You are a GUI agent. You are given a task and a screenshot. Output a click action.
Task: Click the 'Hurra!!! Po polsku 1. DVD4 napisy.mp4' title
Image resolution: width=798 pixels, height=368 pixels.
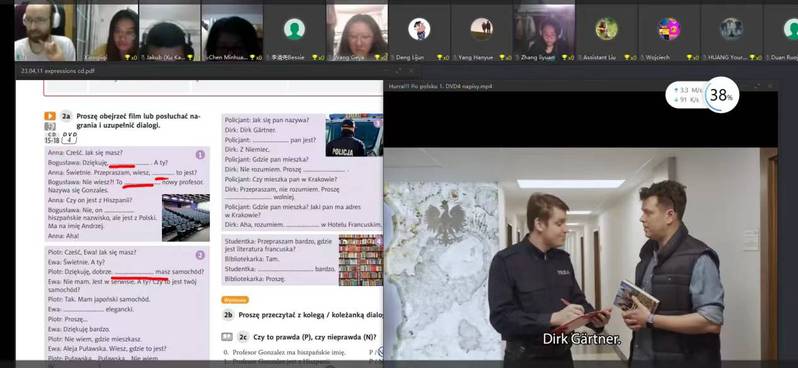click(440, 86)
